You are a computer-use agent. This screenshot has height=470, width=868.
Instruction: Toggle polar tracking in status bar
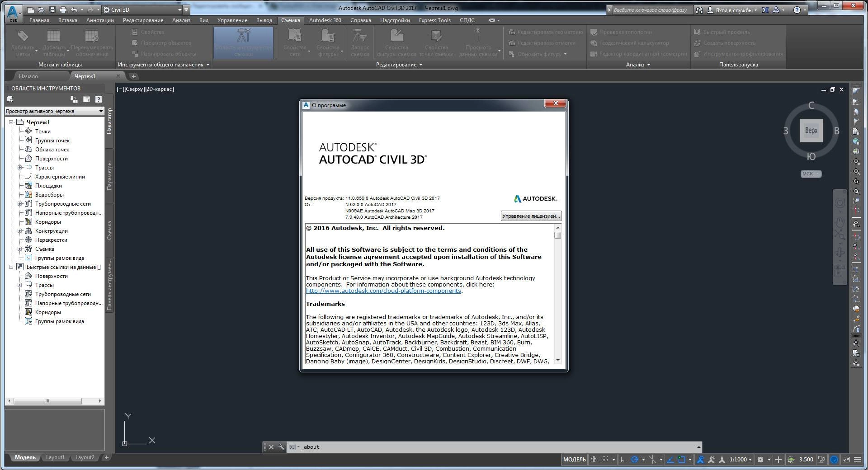tap(635, 460)
